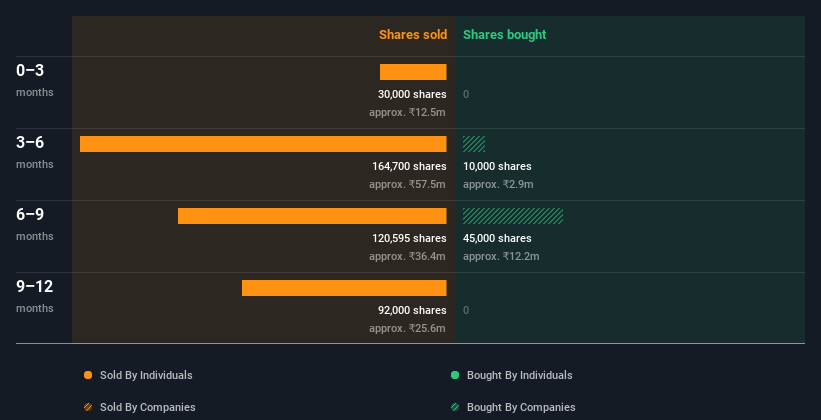This screenshot has height=420, width=821.
Task: Click the 6–9 months row label
Action: coord(35,224)
